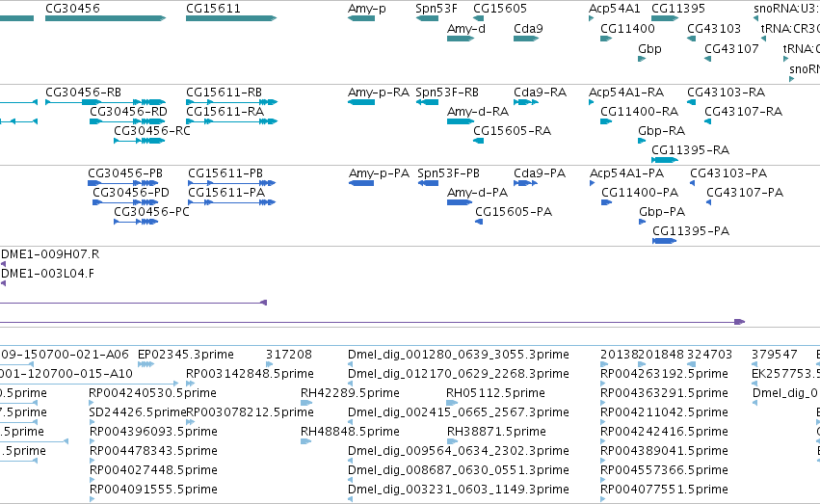Select BAC end DME1-003L04.F
Viewport: 820px width, 504px height.
(47, 274)
